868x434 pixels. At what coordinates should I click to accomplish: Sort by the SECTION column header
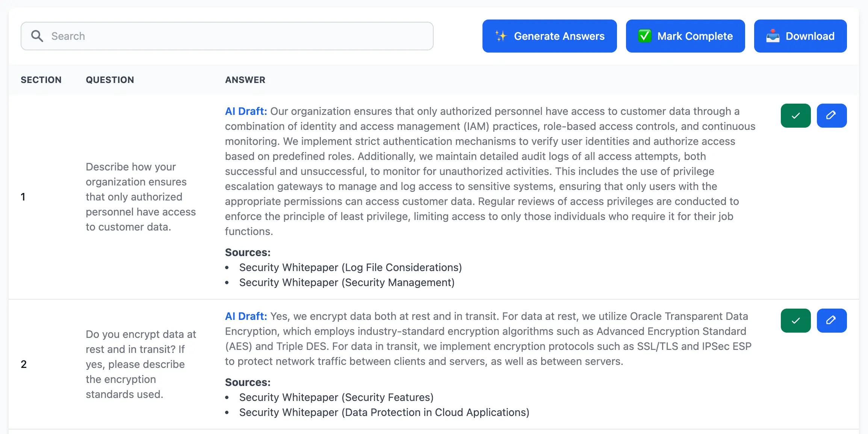point(41,80)
